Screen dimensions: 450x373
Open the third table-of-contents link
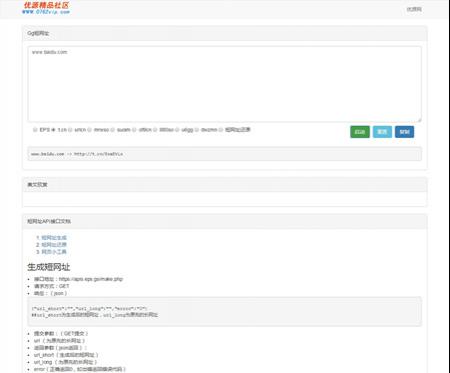click(54, 252)
